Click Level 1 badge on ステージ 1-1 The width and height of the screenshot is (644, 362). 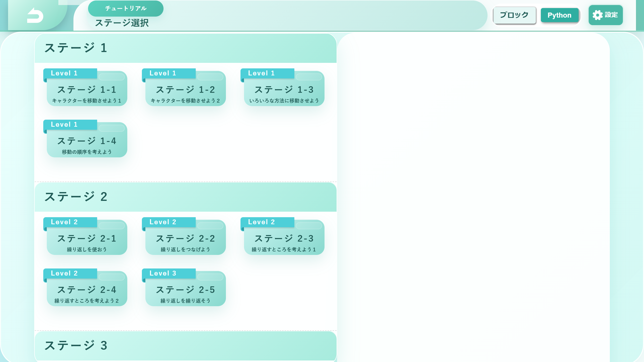[70, 73]
